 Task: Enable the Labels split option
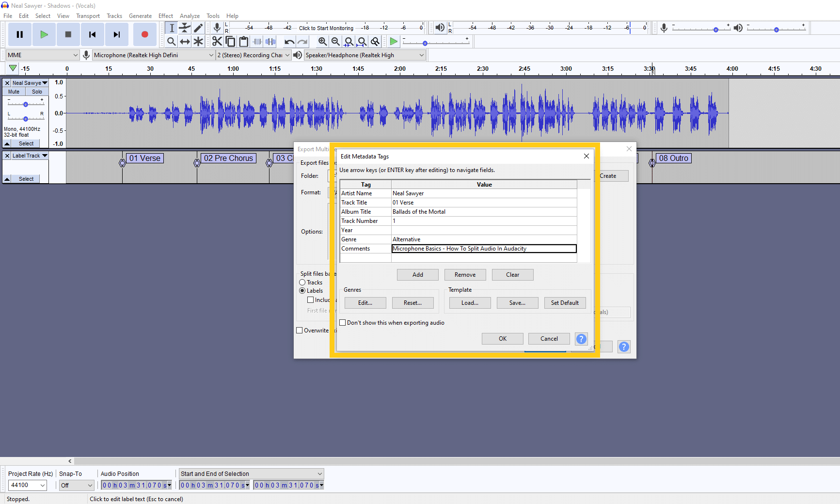pos(302,290)
